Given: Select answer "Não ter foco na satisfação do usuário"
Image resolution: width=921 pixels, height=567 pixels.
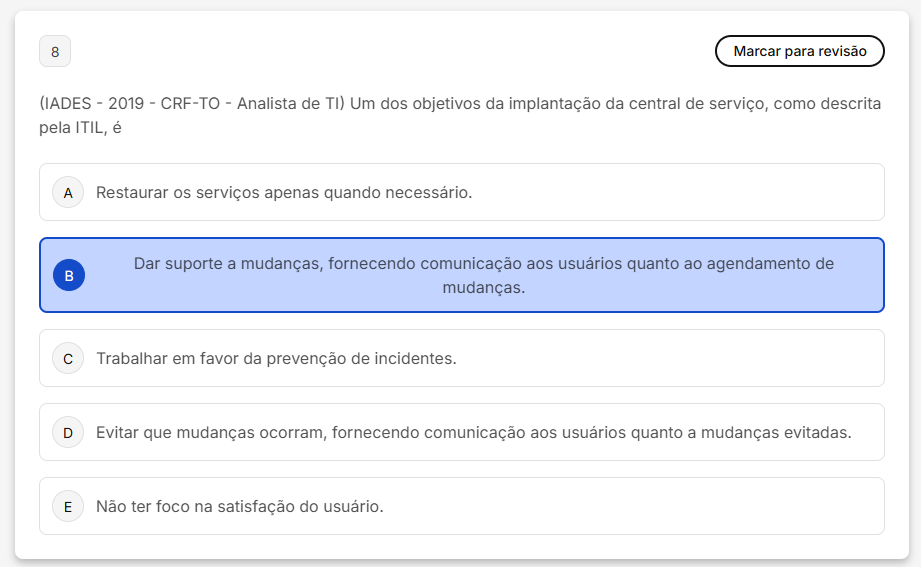Looking at the screenshot, I should coord(239,506).
